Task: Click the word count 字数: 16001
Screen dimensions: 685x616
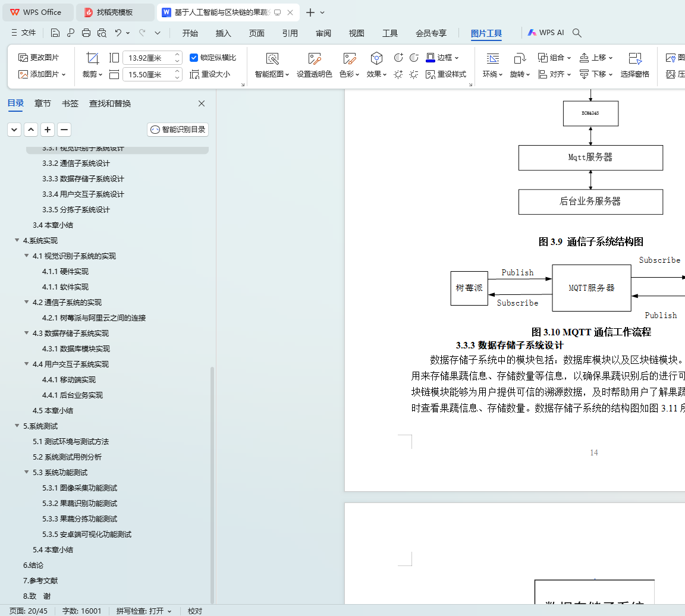Action: (x=81, y=611)
